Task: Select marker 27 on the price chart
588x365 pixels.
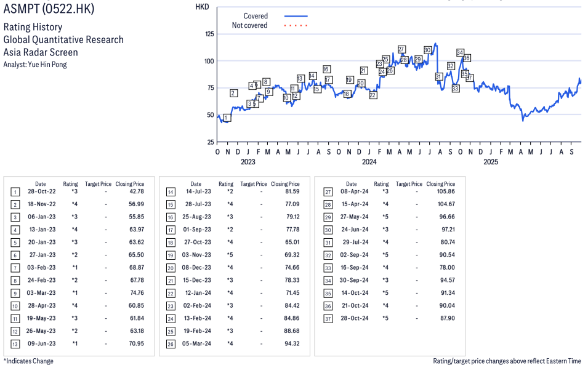Action: [401, 49]
